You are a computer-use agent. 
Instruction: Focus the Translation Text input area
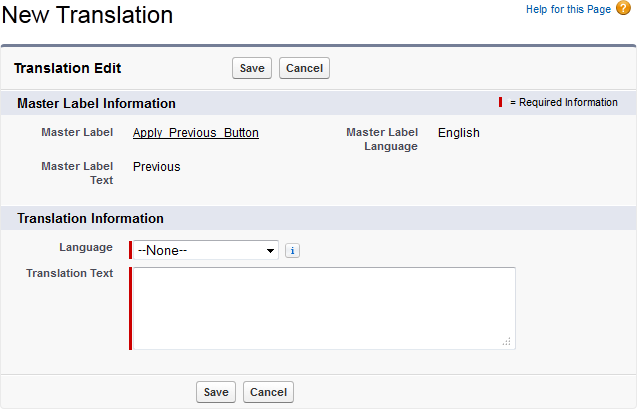coord(324,308)
